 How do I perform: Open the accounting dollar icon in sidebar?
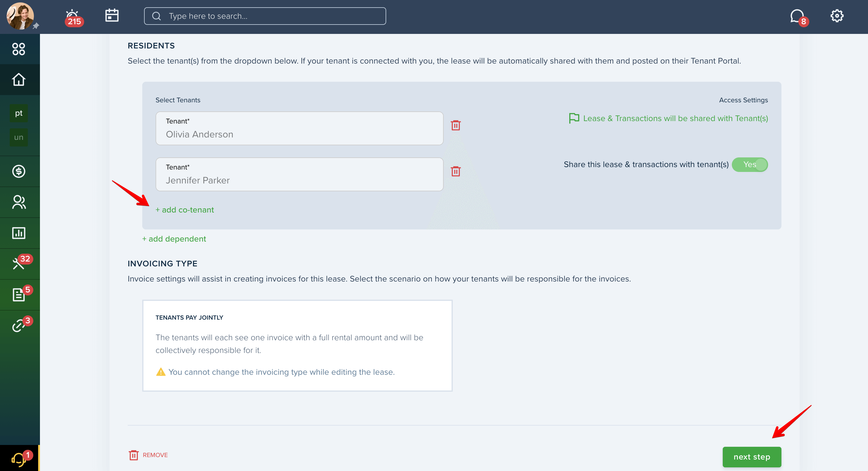pyautogui.click(x=18, y=171)
